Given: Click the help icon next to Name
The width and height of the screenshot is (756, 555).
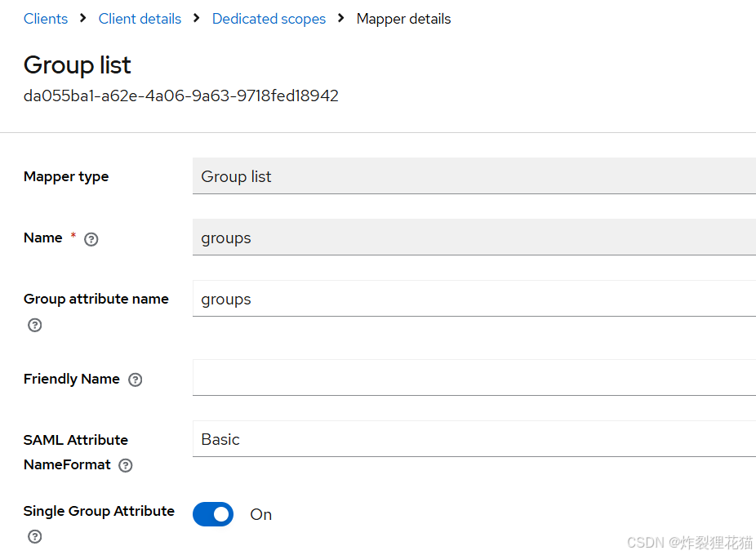Looking at the screenshot, I should pyautogui.click(x=91, y=239).
